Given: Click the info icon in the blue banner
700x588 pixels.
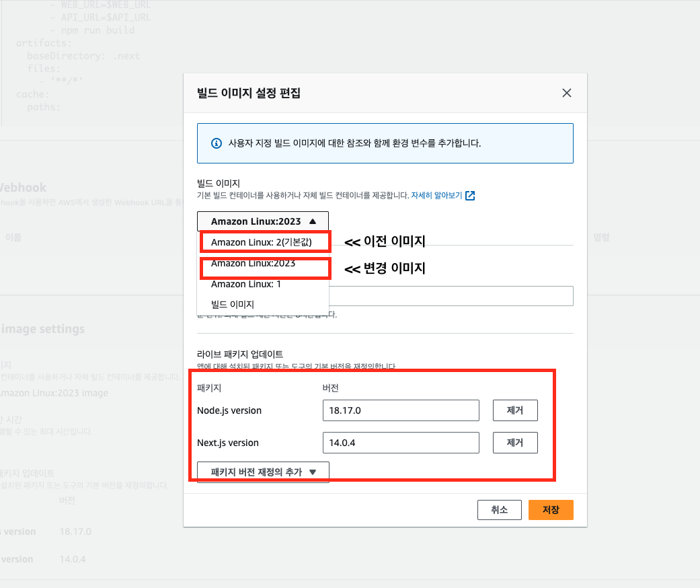Looking at the screenshot, I should 217,143.
